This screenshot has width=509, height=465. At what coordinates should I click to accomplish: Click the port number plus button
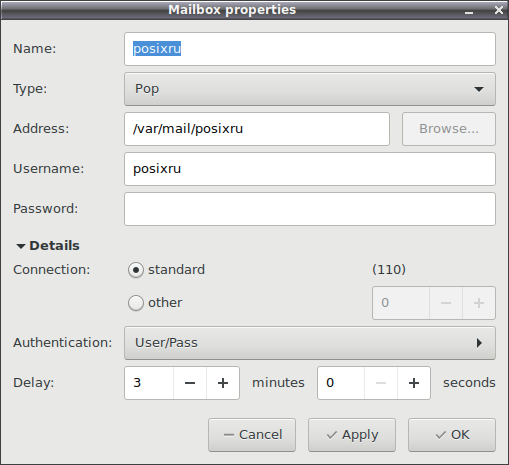(479, 303)
